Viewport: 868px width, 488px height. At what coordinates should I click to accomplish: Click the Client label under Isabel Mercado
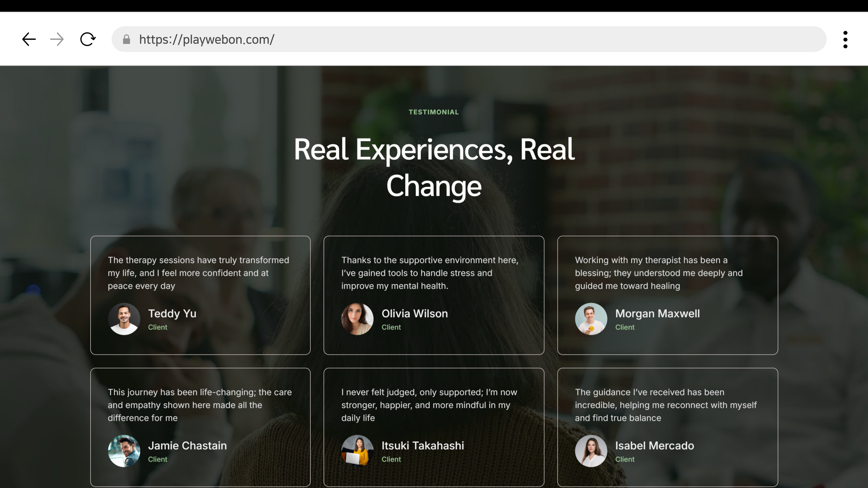(625, 459)
